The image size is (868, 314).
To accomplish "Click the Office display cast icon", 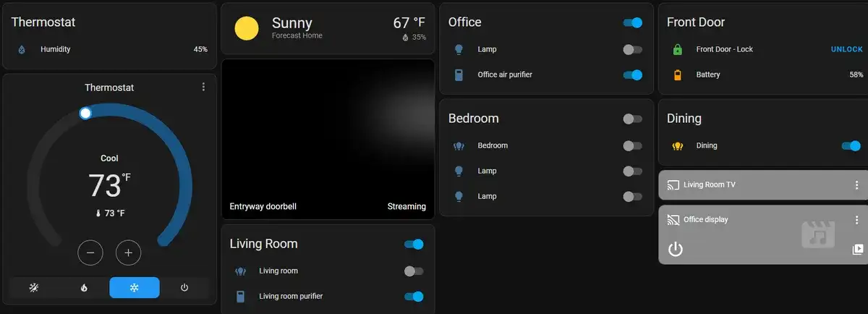I will (x=673, y=219).
